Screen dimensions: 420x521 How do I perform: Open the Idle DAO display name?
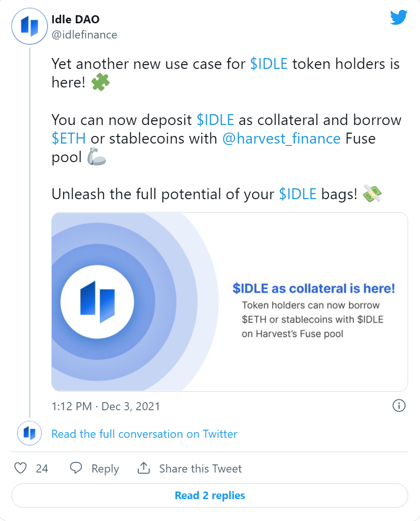76,19
